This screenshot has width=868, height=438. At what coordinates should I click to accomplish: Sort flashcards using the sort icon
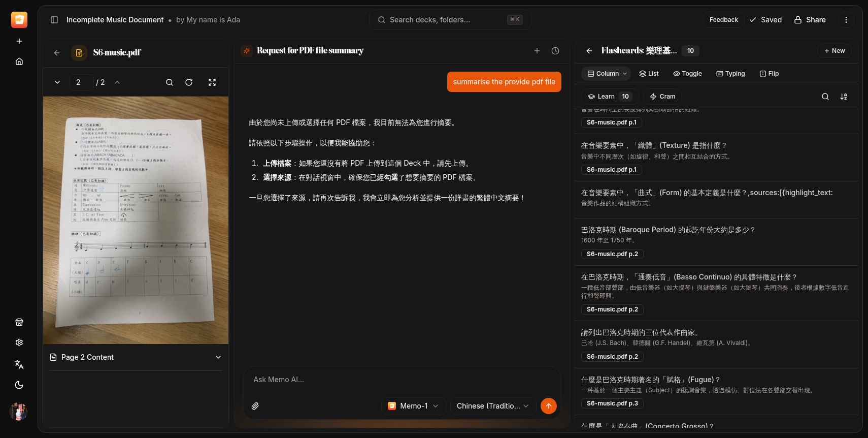pos(844,97)
